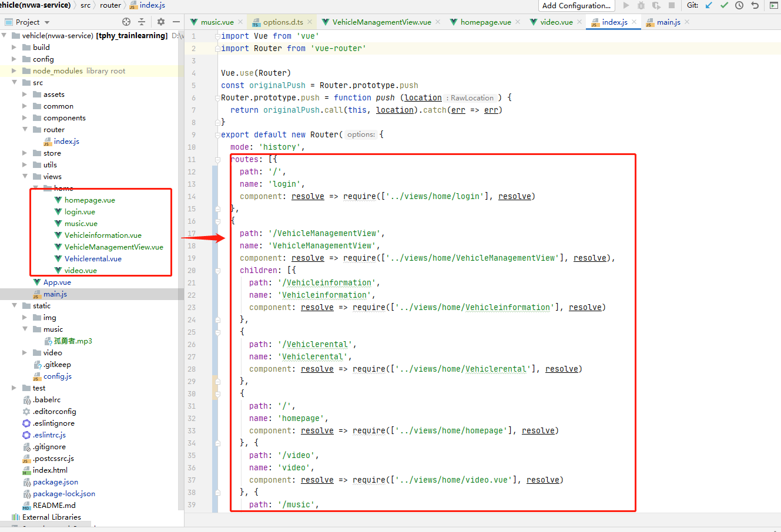Viewport: 781px width, 532px height.
Task: Close the video.vue editor tab
Action: [579, 22]
